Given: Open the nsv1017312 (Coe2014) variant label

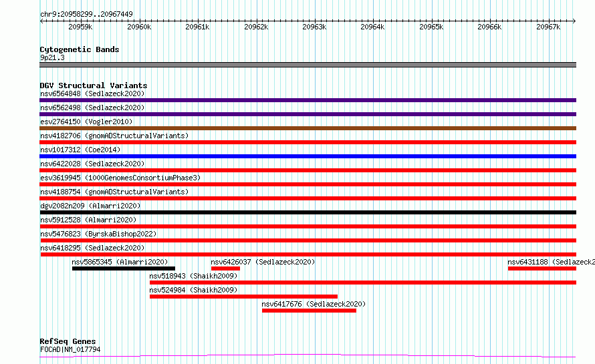Looking at the screenshot, I should pyautogui.click(x=80, y=150).
